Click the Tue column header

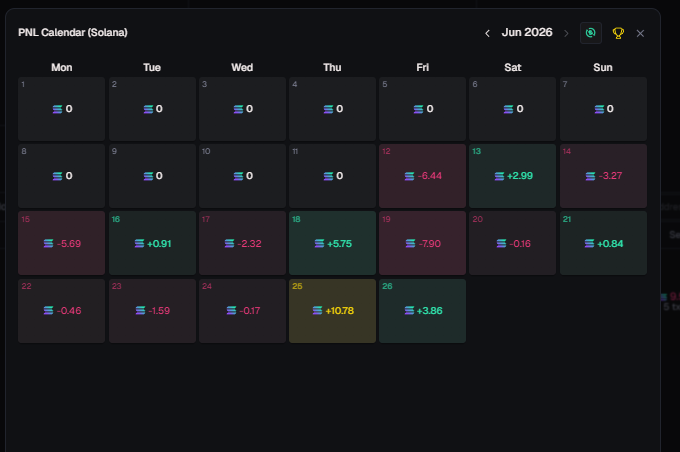(152, 68)
